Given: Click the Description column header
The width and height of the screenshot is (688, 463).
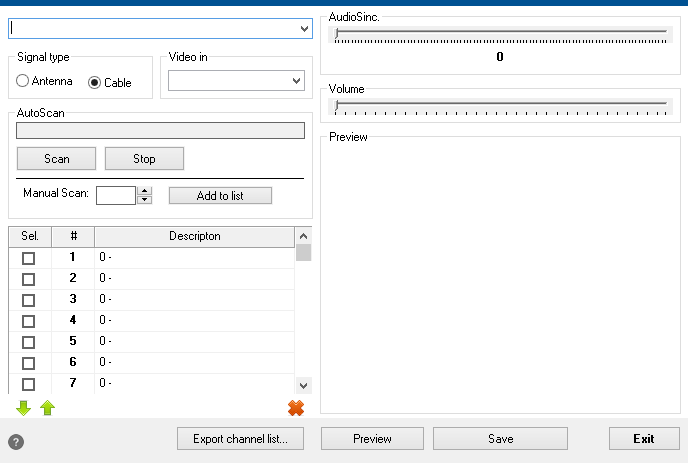Looking at the screenshot, I should coord(194,236).
